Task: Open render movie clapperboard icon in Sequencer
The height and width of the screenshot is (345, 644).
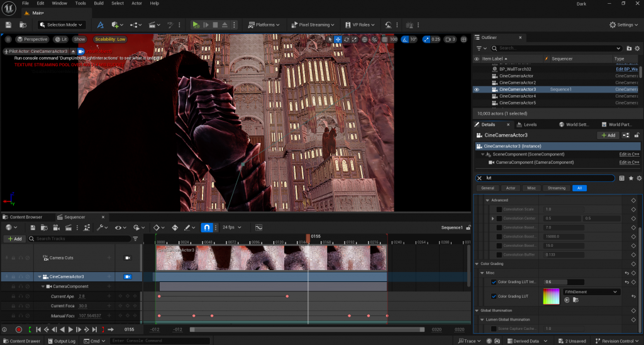Action: point(68,227)
